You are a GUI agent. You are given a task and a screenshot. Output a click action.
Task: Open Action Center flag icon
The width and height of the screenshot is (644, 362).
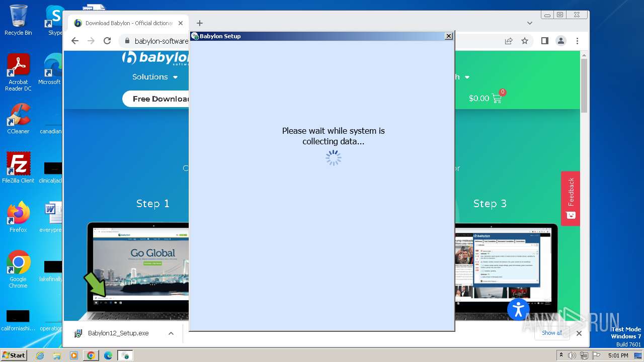coord(596,355)
